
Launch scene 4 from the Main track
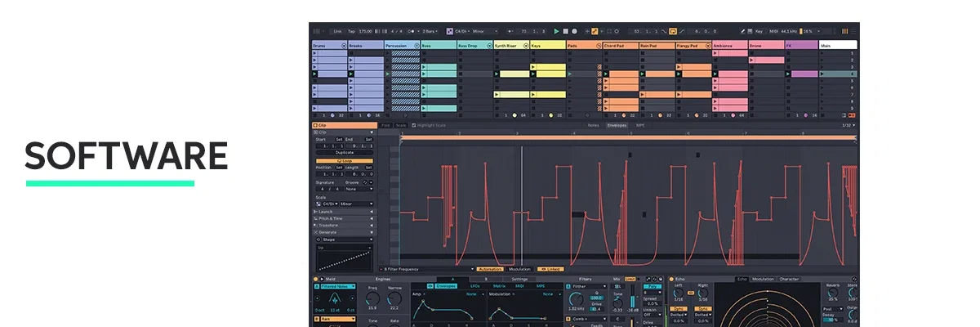pos(823,74)
